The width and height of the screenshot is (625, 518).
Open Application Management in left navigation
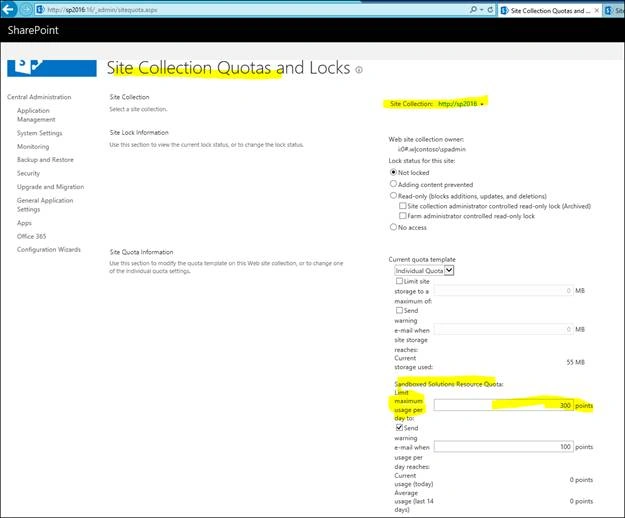click(x=36, y=115)
